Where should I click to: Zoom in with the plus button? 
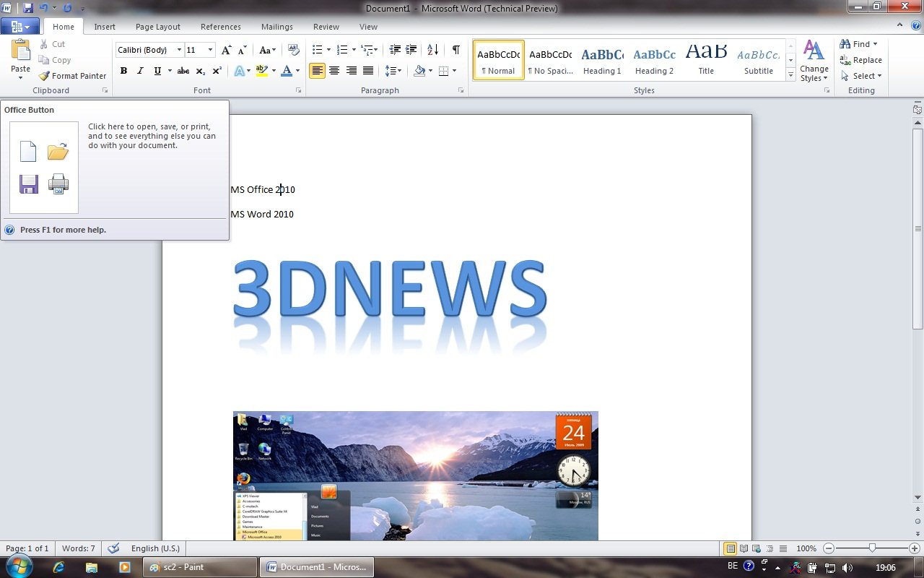click(915, 548)
